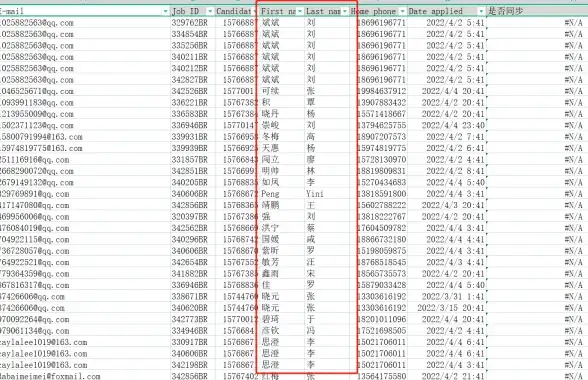
Task: Select date cell 2022/4/2 8:41
Action: (x=455, y=171)
